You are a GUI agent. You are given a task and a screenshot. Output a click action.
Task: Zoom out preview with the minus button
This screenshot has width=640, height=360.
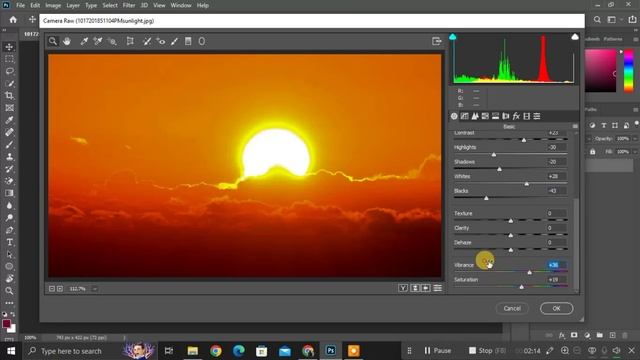52,289
